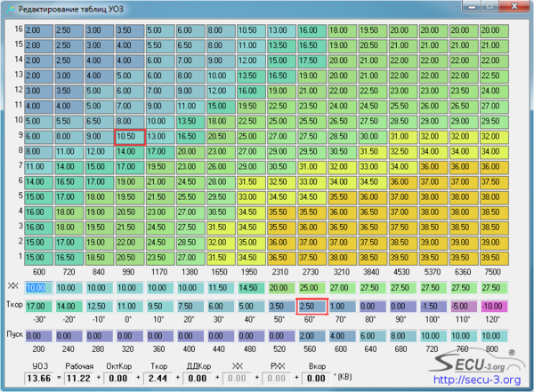Click the 39.50 cell at 7500 rpm row 1
This screenshot has height=392, width=534.
pos(494,258)
